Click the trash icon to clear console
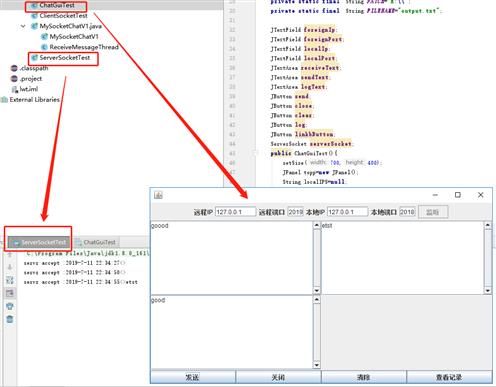The height and width of the screenshot is (387, 496). (10, 319)
